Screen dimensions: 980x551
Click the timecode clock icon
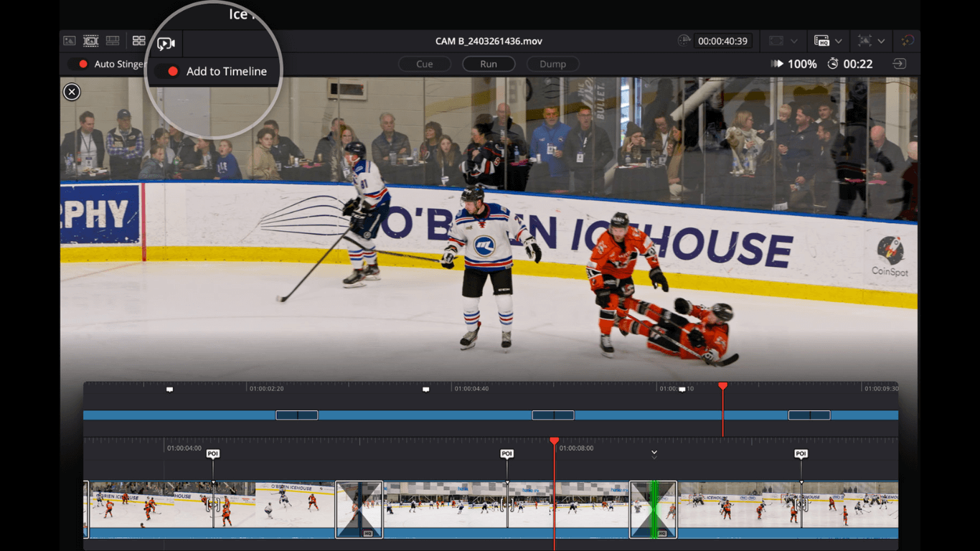click(x=684, y=41)
